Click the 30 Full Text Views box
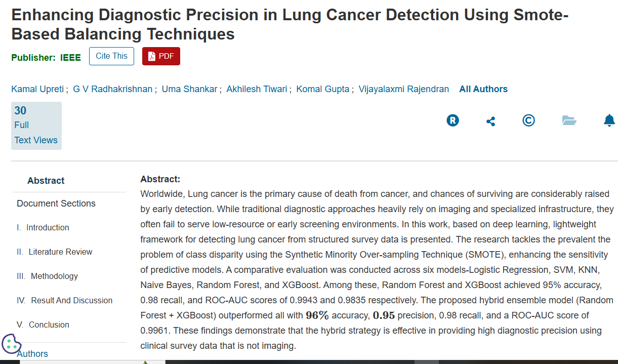 [x=36, y=126]
